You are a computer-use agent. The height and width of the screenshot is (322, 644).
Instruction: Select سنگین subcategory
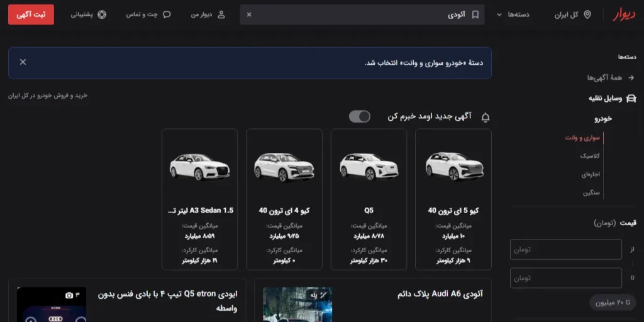coord(591,192)
